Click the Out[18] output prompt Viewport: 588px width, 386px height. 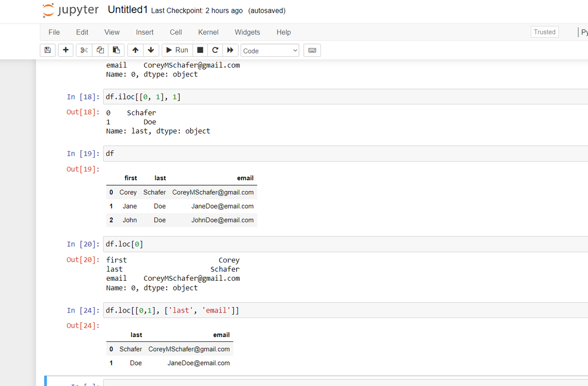tap(83, 113)
